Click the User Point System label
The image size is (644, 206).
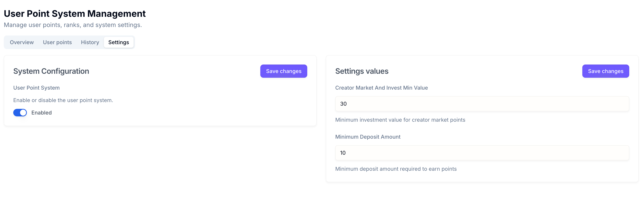pos(36,88)
